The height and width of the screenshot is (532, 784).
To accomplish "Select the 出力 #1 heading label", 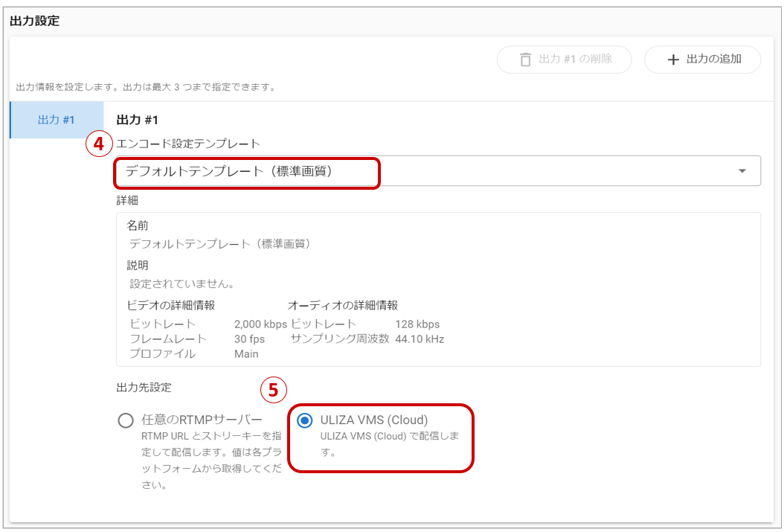I will [x=137, y=119].
